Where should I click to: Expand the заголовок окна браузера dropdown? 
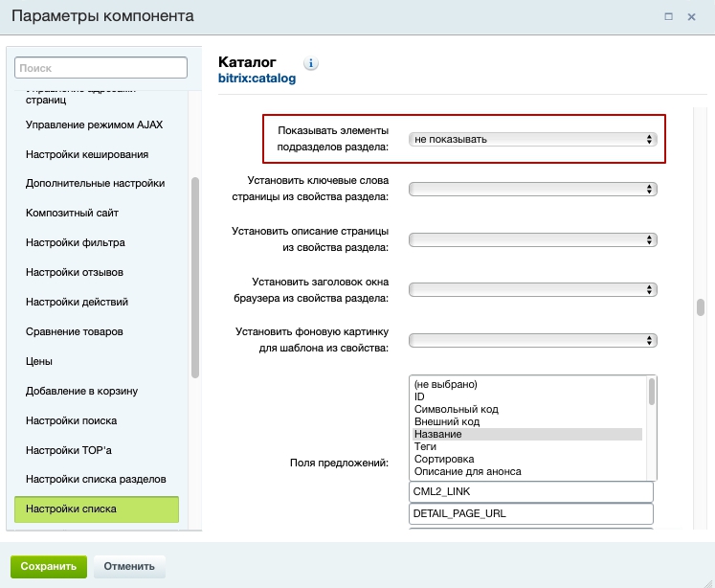tap(533, 289)
